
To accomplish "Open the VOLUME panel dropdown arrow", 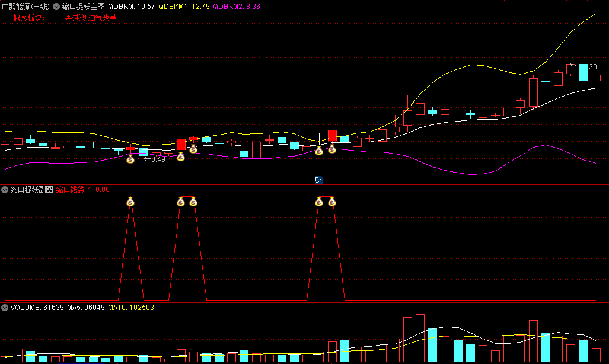I will coord(5,308).
